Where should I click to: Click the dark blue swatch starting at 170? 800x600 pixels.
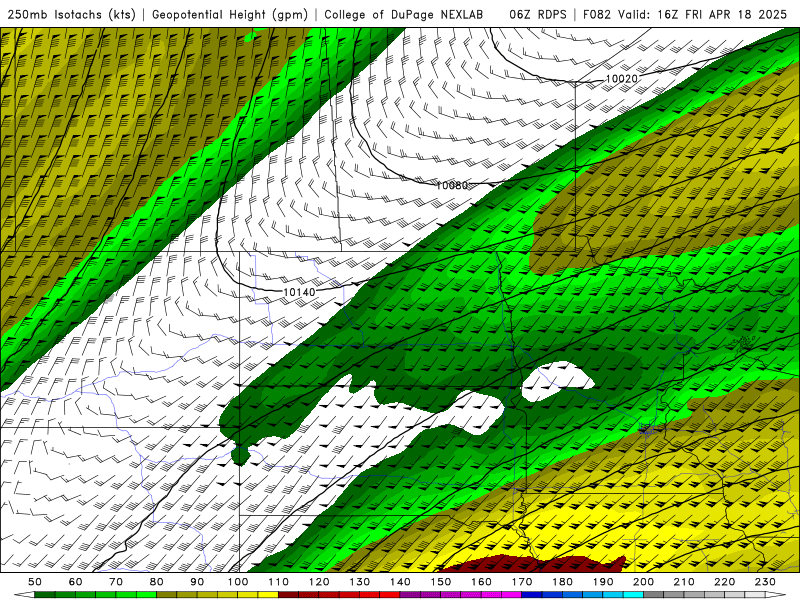(532, 595)
